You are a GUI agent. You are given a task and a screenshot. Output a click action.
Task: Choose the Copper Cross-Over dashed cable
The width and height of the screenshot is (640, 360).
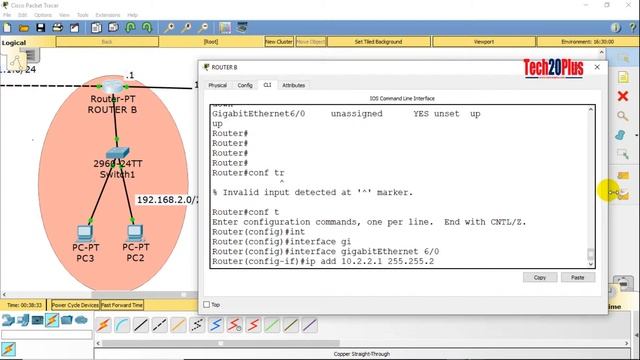tap(160, 325)
